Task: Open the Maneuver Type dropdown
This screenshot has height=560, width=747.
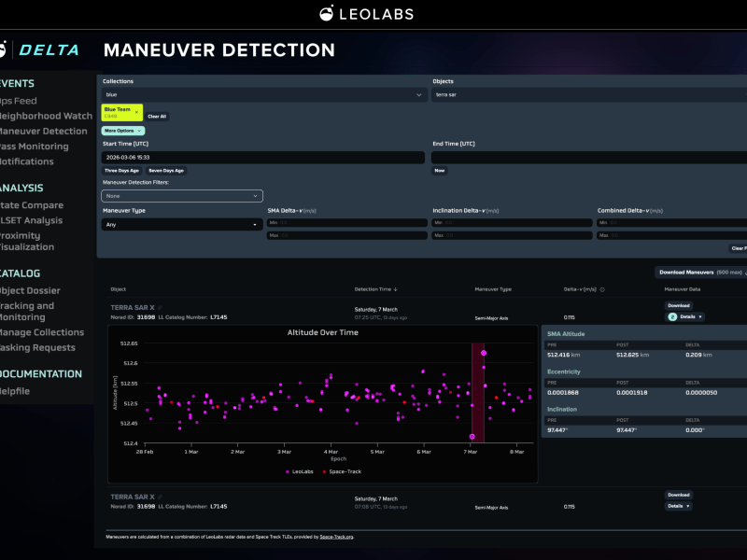Action: [180, 224]
